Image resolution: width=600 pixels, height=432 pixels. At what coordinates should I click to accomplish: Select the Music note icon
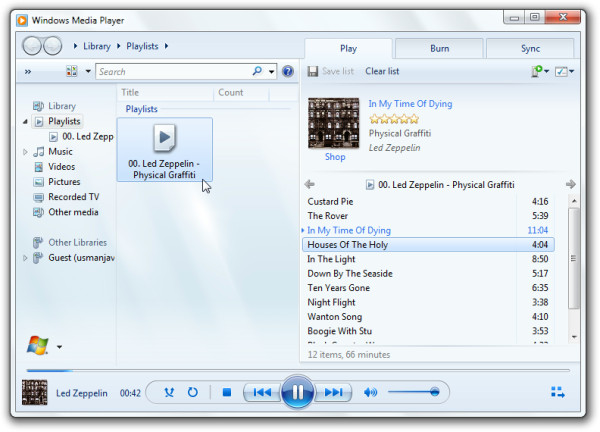(x=39, y=152)
